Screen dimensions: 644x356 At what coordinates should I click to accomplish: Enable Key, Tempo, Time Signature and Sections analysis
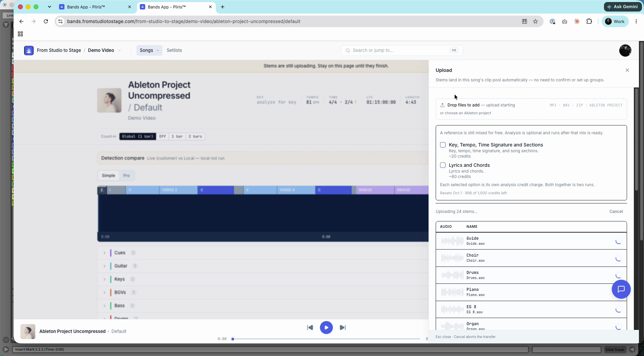(x=443, y=145)
